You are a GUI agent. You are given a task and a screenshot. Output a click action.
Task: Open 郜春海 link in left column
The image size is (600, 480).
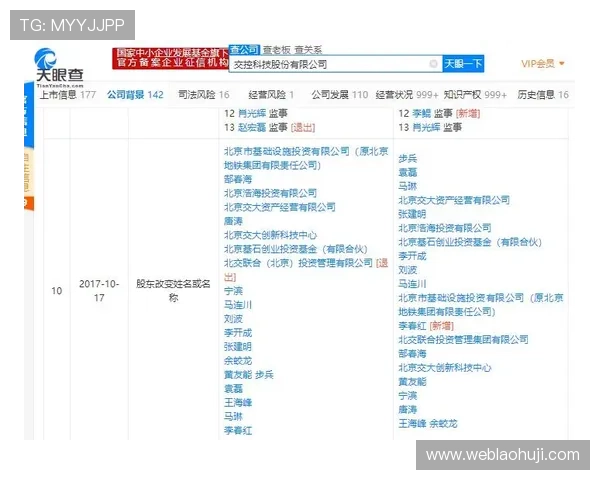click(238, 179)
